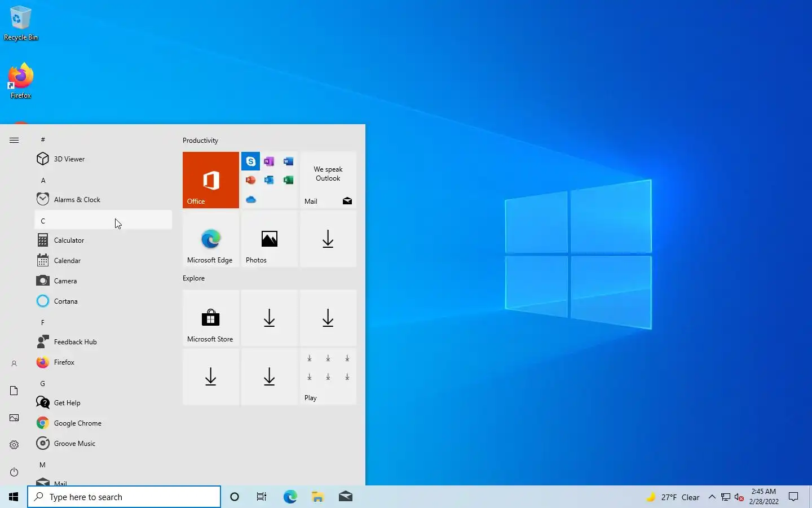The height and width of the screenshot is (508, 812).
Task: Click the Explore group title
Action: [x=193, y=278]
